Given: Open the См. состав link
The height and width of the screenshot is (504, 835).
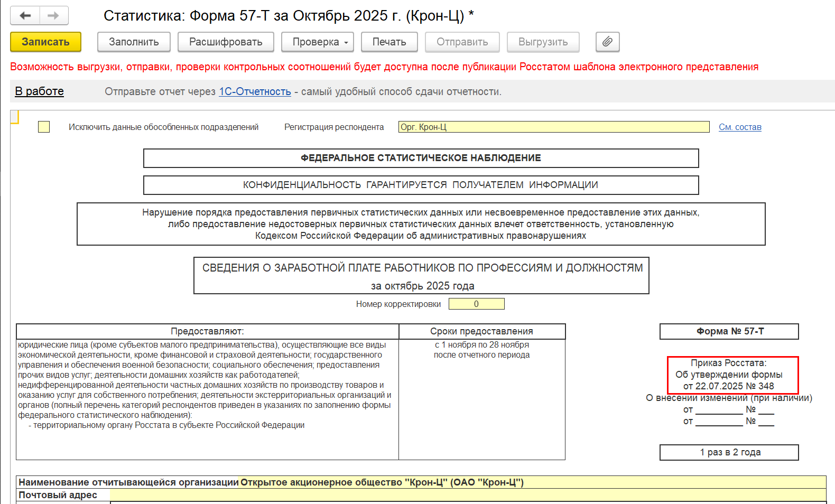Looking at the screenshot, I should [x=740, y=127].
